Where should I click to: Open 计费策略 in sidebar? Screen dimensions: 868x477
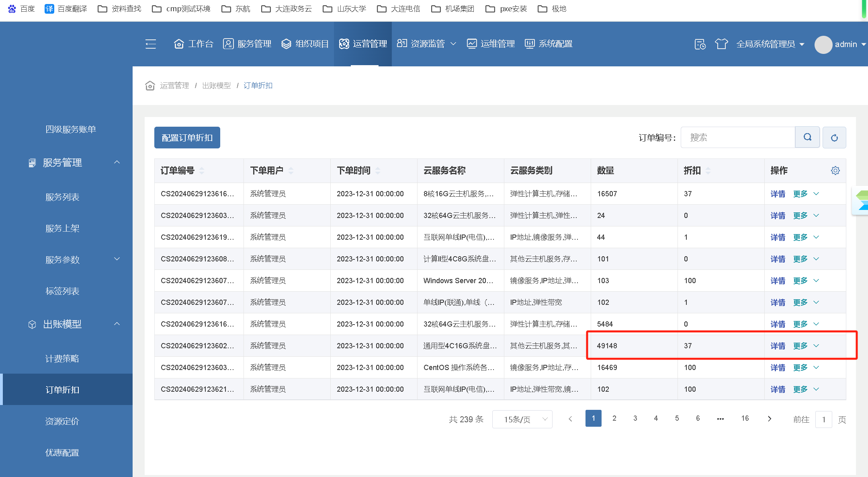pos(62,359)
